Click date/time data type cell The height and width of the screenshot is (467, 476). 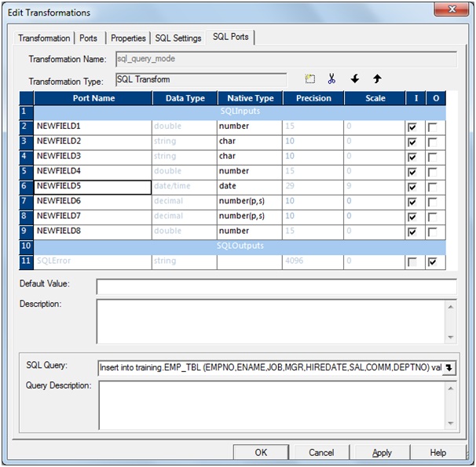click(185, 188)
